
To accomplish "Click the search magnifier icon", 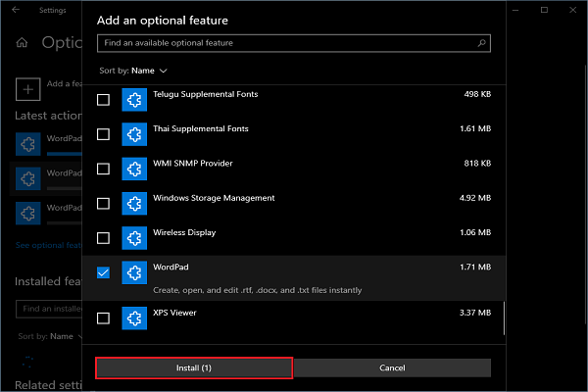I will (481, 43).
